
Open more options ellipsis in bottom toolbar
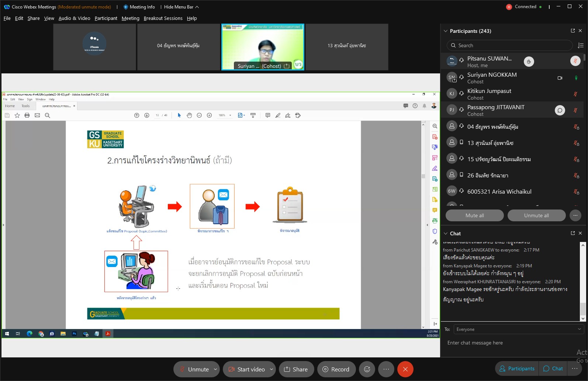pyautogui.click(x=386, y=369)
